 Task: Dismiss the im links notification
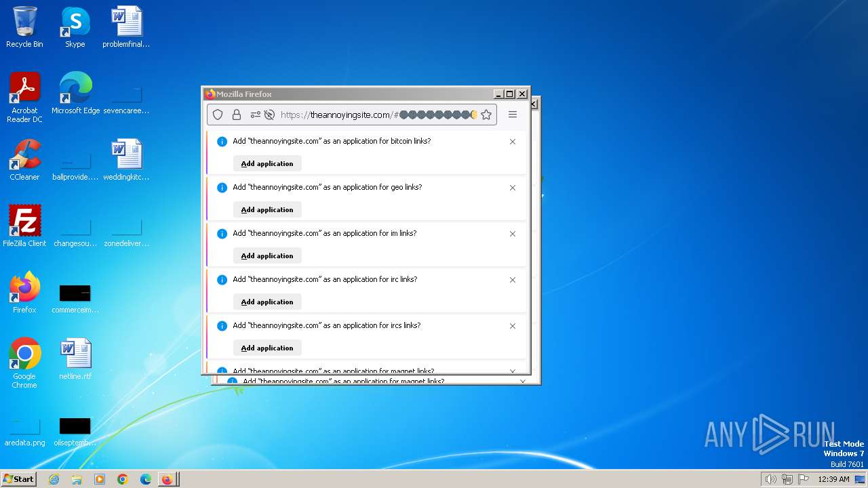[x=513, y=234]
